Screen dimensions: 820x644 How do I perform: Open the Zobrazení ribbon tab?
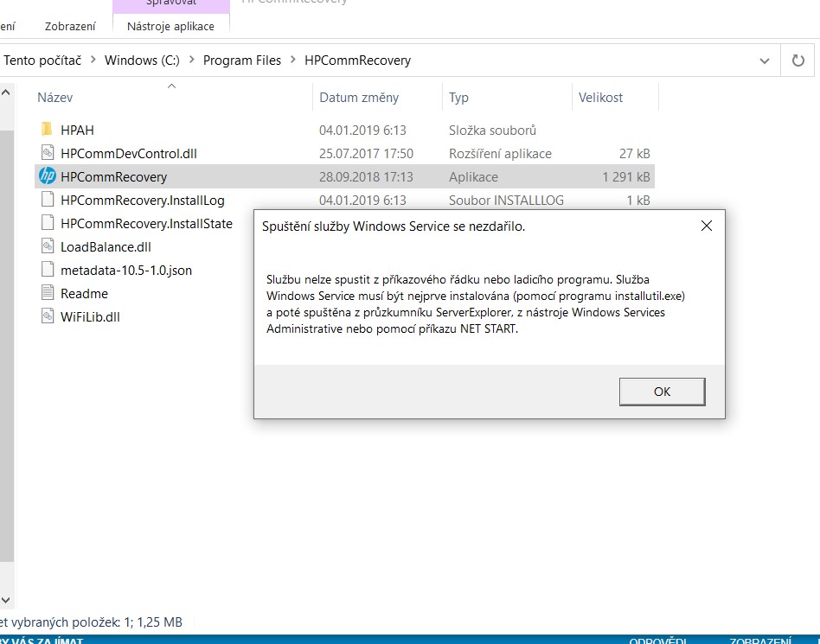click(70, 26)
